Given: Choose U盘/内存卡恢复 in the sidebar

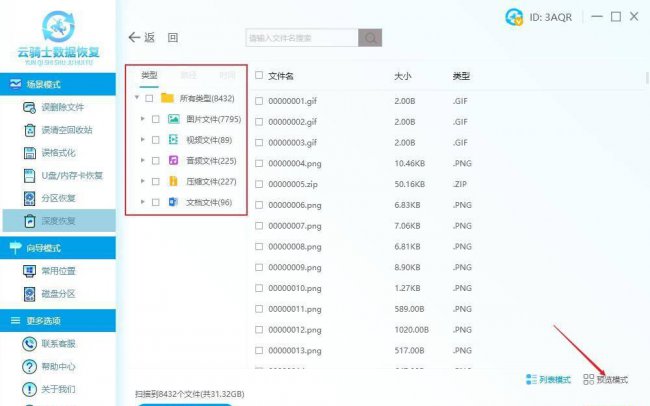Looking at the screenshot, I should click(x=63, y=176).
